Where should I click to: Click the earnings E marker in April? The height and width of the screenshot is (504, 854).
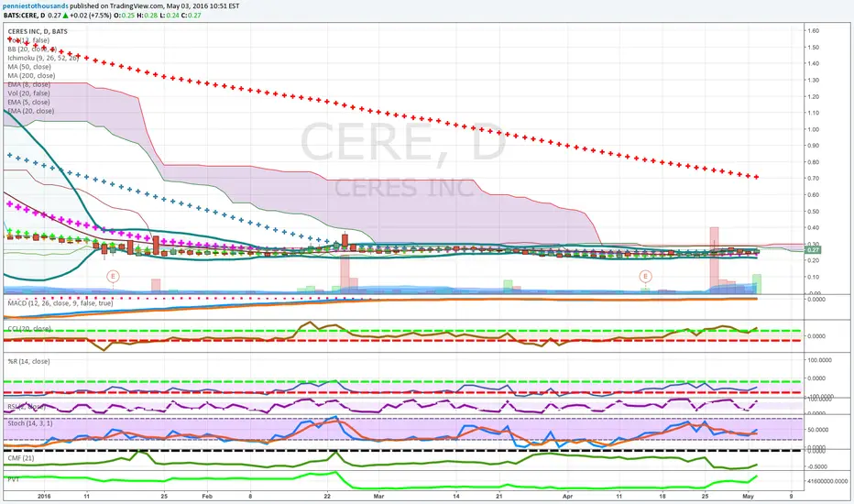645,277
